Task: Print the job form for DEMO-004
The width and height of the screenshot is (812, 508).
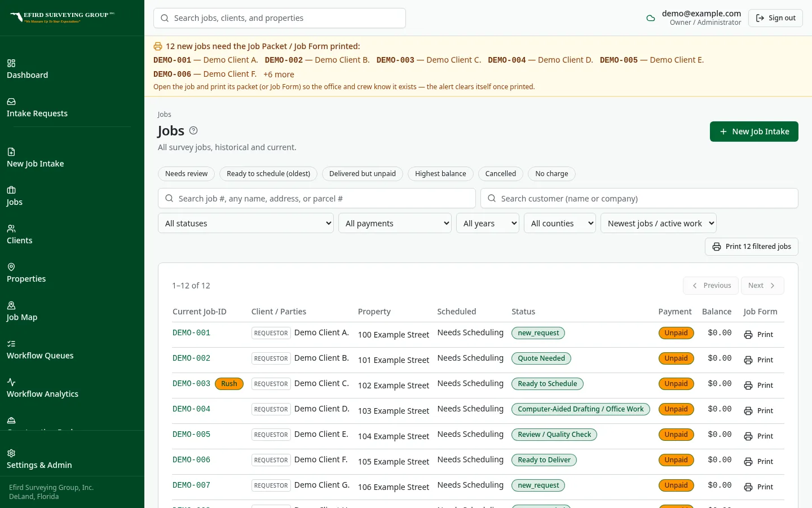Action: point(758,411)
